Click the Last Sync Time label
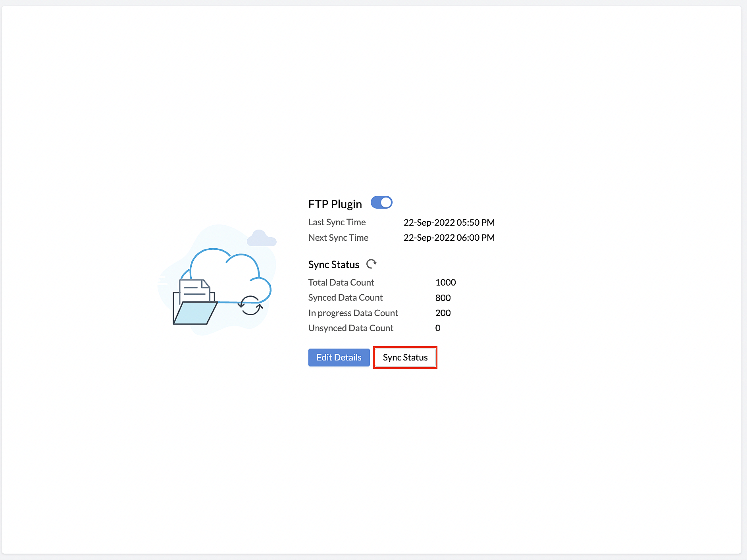Screen dimensions: 747x560 [x=337, y=222]
